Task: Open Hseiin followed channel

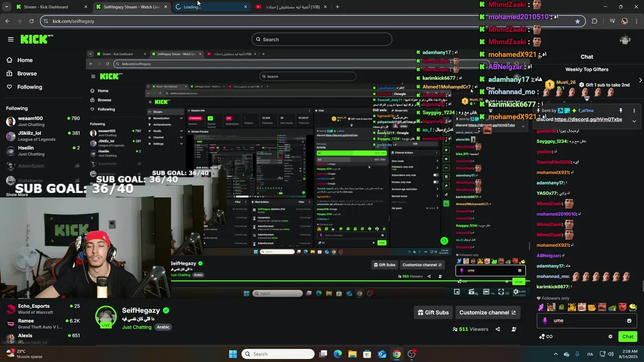Action: 43,151
